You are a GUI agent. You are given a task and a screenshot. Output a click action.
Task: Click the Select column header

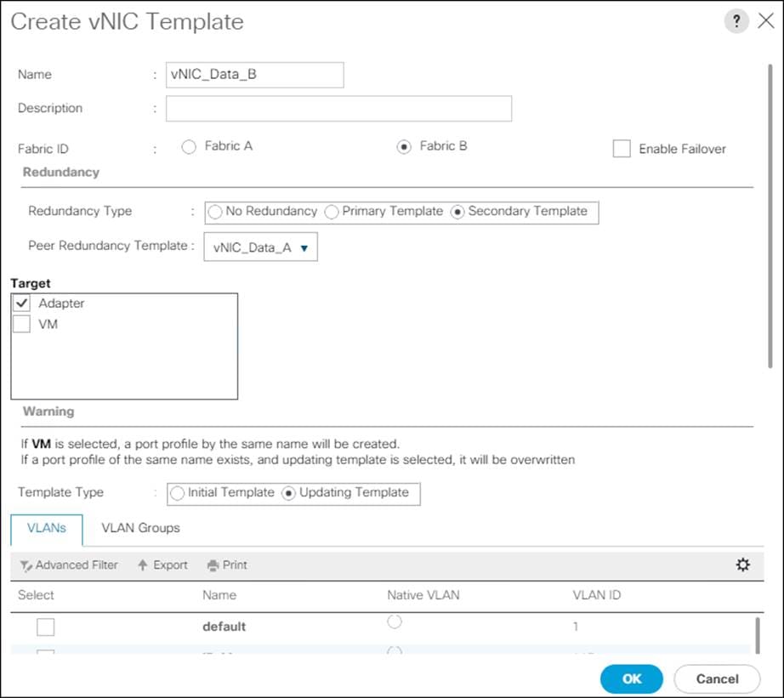36,595
